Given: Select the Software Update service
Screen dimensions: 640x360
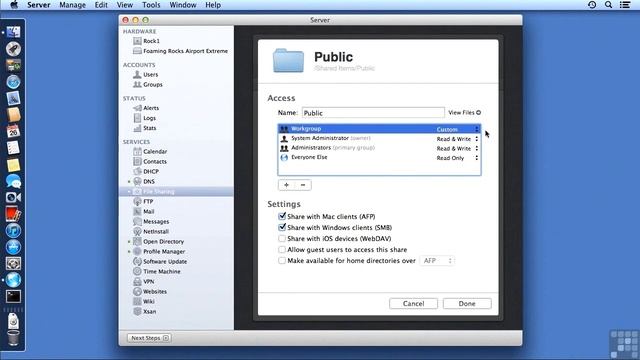Looking at the screenshot, I should click(x=160, y=262).
